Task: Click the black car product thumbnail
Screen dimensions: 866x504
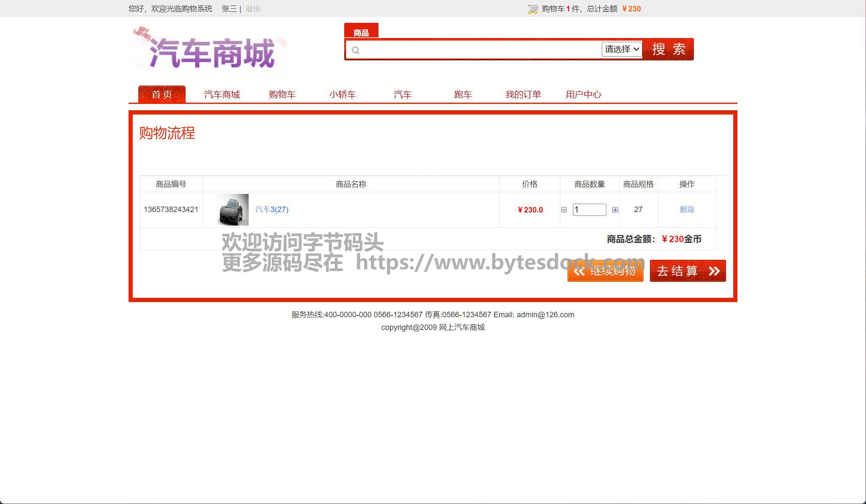Action: pyautogui.click(x=233, y=210)
